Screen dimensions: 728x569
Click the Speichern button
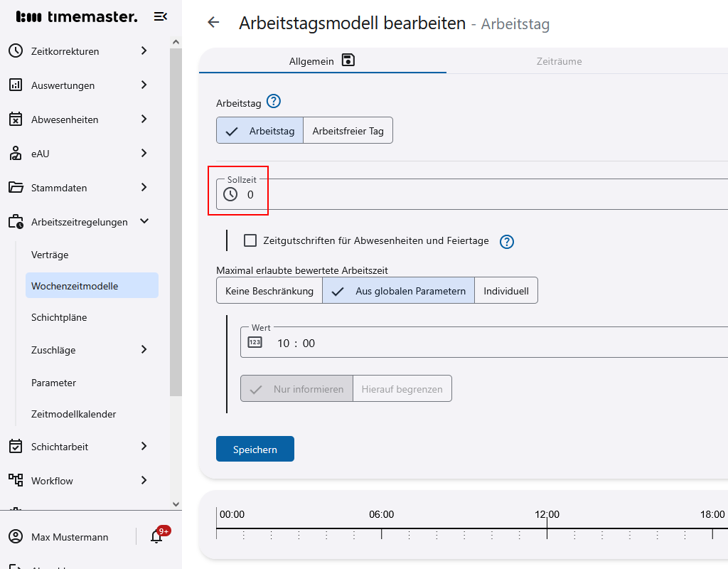[x=255, y=450]
